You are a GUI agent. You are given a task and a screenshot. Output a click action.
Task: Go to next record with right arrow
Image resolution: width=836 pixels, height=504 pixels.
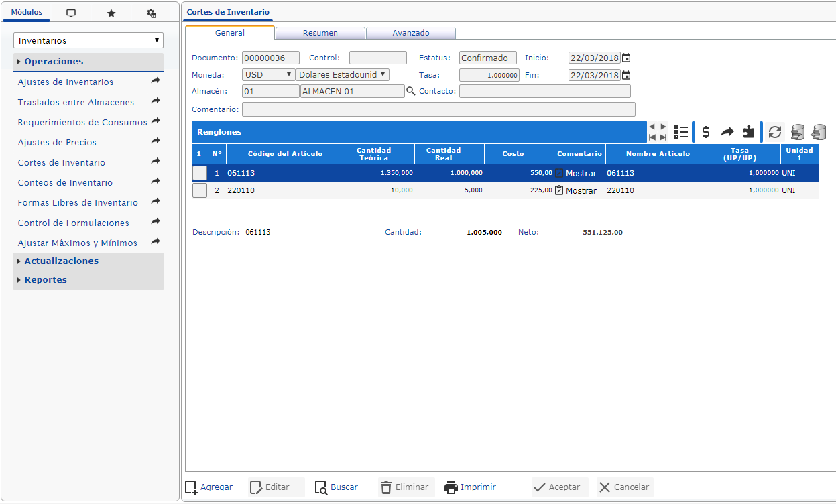[x=663, y=127]
